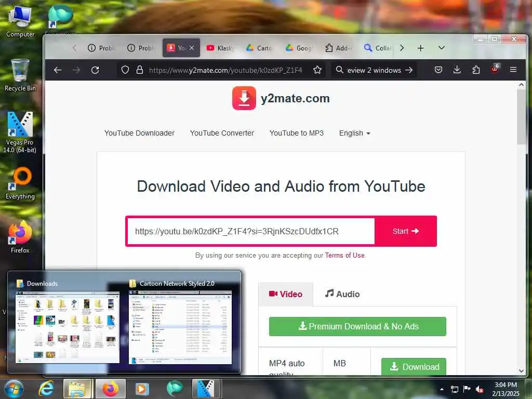Click the YouTube URL input field
Screen dimensions: 532x399
[251, 231]
